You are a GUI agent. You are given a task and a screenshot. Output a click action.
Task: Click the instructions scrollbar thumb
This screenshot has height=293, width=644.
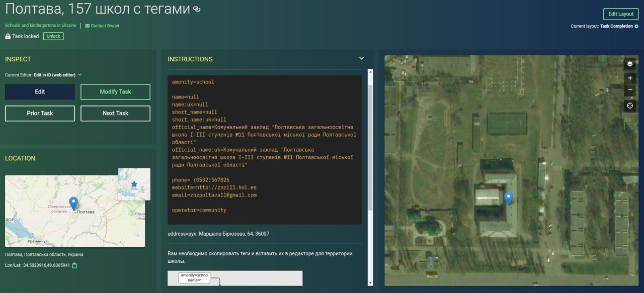point(370,147)
